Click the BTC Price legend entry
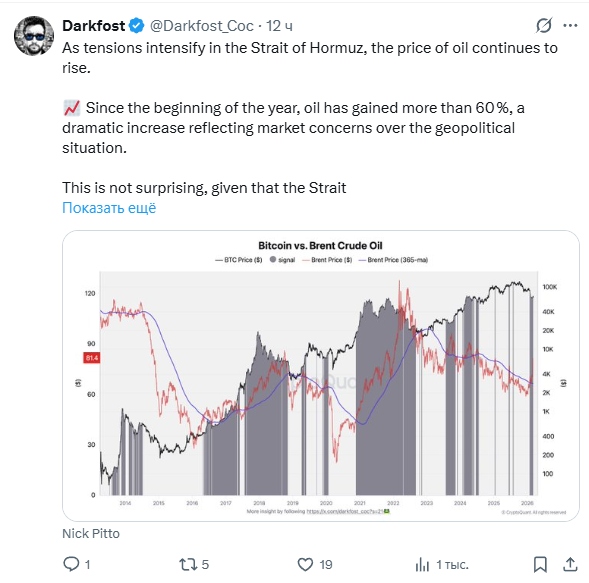This screenshot has width=589, height=583. click(239, 260)
